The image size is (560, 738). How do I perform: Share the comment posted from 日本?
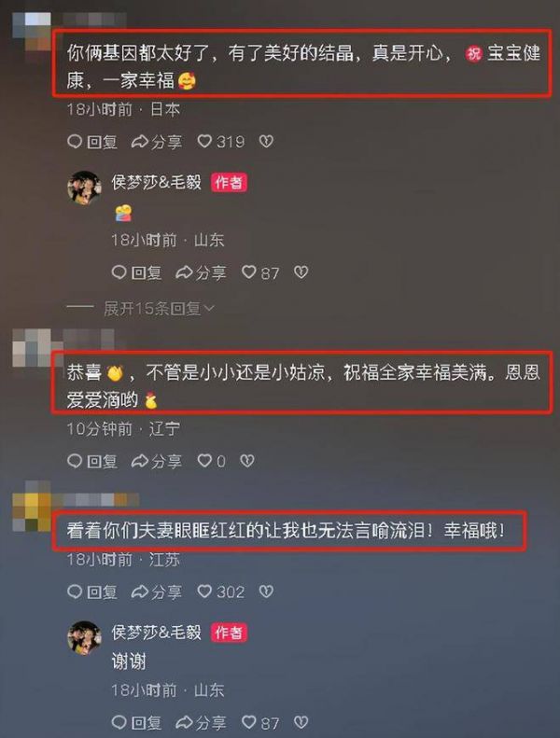pos(157,141)
